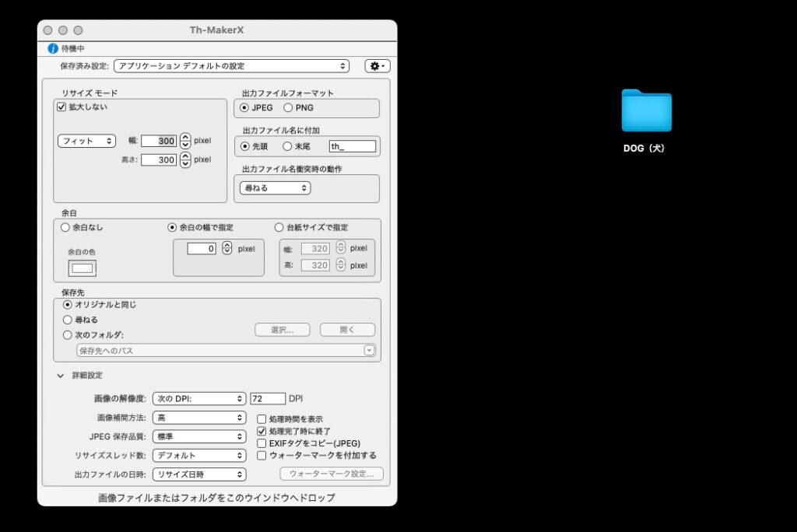Image resolution: width=797 pixels, height=532 pixels.
Task: Click the blue info status icon
Action: (53, 48)
